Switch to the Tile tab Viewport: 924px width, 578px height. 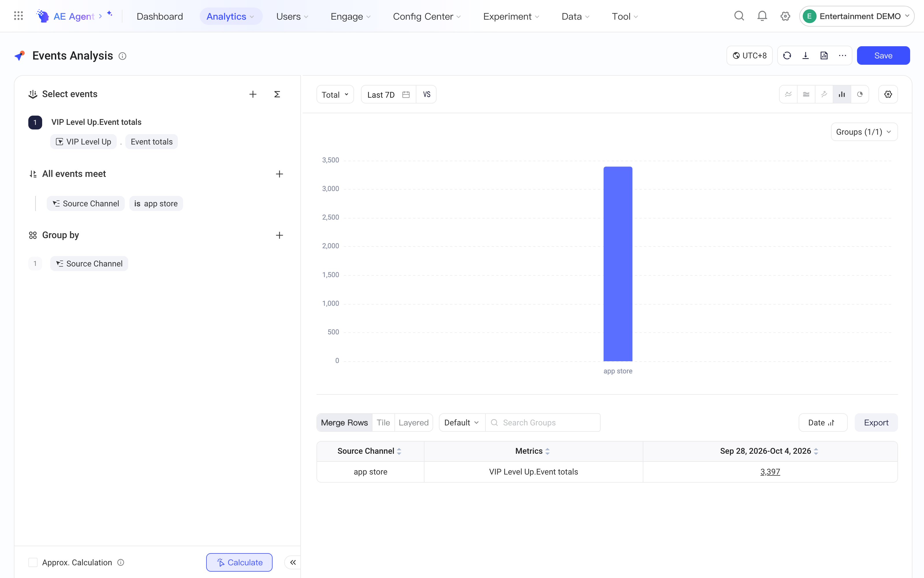pos(383,423)
